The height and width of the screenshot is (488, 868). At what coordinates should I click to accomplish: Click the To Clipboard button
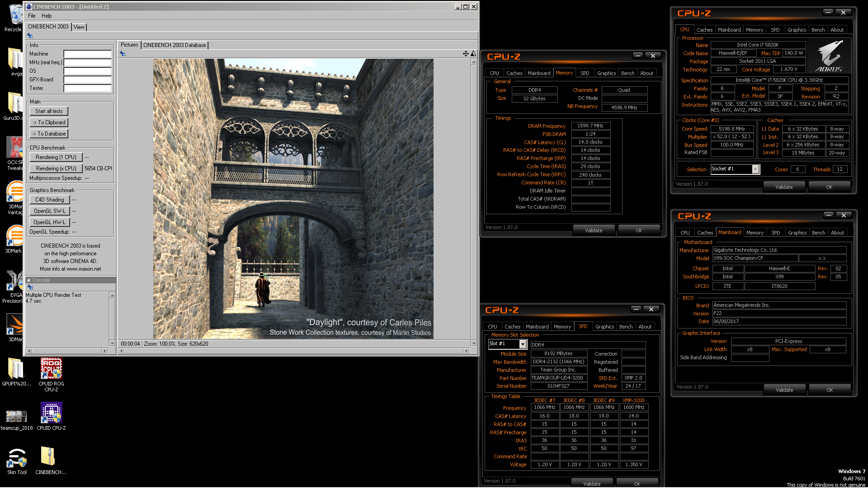click(49, 122)
